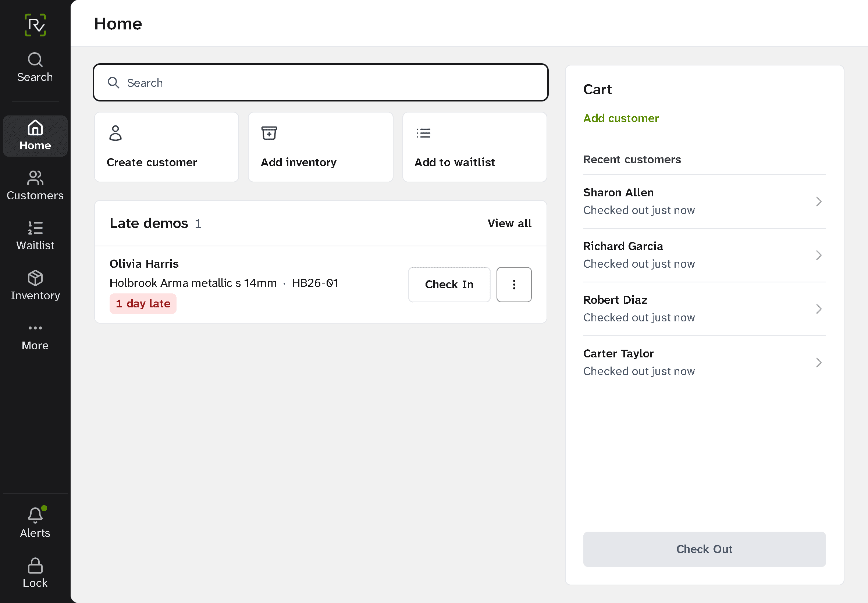Image resolution: width=868 pixels, height=603 pixels.
Task: Open Search from the sidebar
Action: click(35, 67)
